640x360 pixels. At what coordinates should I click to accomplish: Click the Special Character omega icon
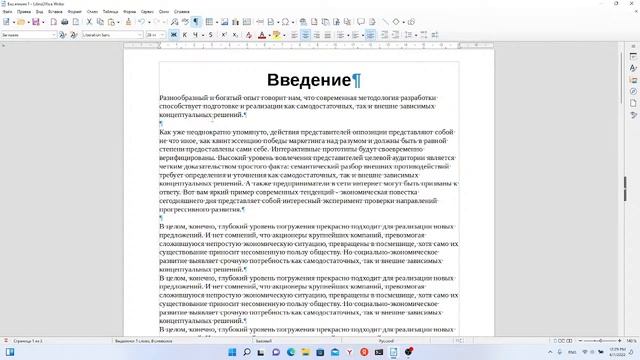(x=285, y=22)
